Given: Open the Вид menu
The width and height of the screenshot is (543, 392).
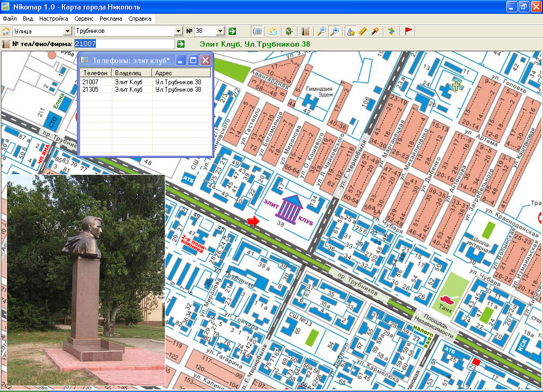Looking at the screenshot, I should point(28,19).
